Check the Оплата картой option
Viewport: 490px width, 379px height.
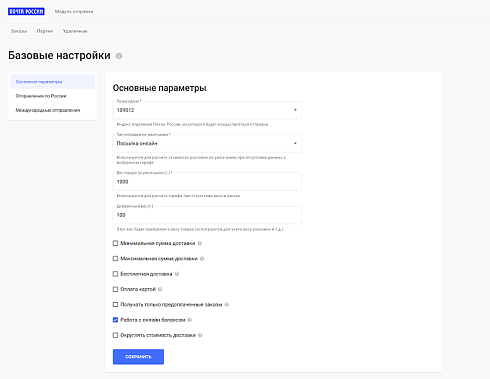click(115, 289)
